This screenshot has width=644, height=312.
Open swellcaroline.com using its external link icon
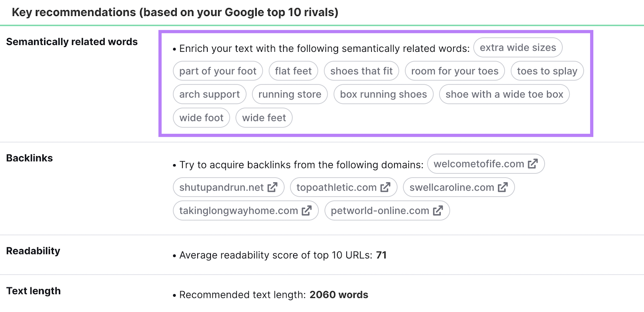(x=502, y=187)
